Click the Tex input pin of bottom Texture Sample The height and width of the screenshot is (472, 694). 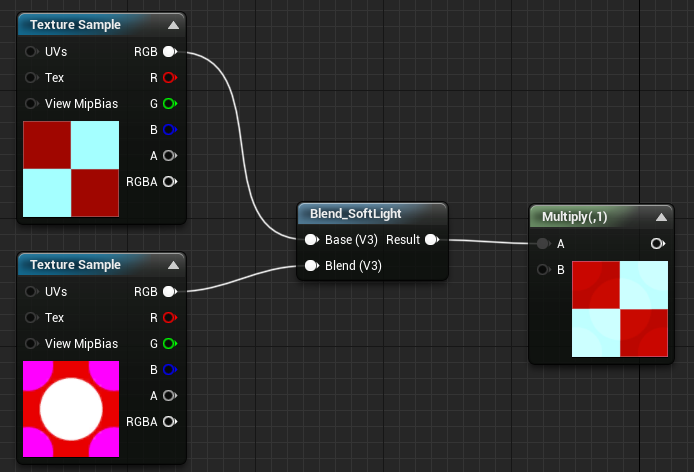pos(31,318)
